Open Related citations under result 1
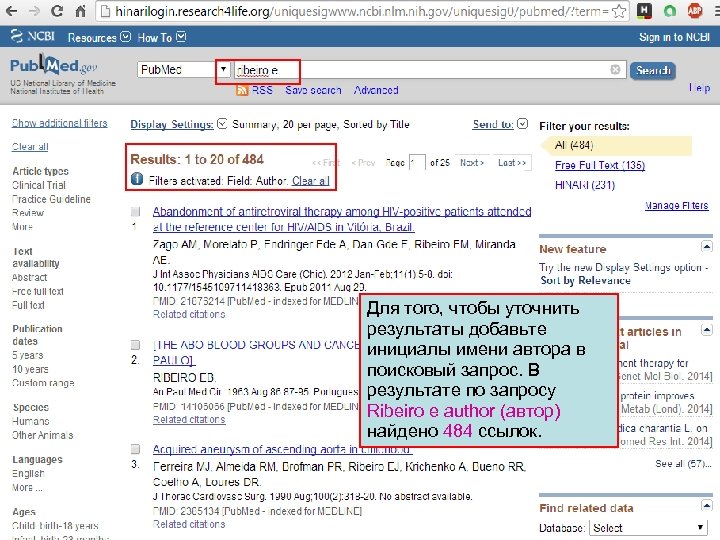This screenshot has width=720, height=540. click(189, 314)
